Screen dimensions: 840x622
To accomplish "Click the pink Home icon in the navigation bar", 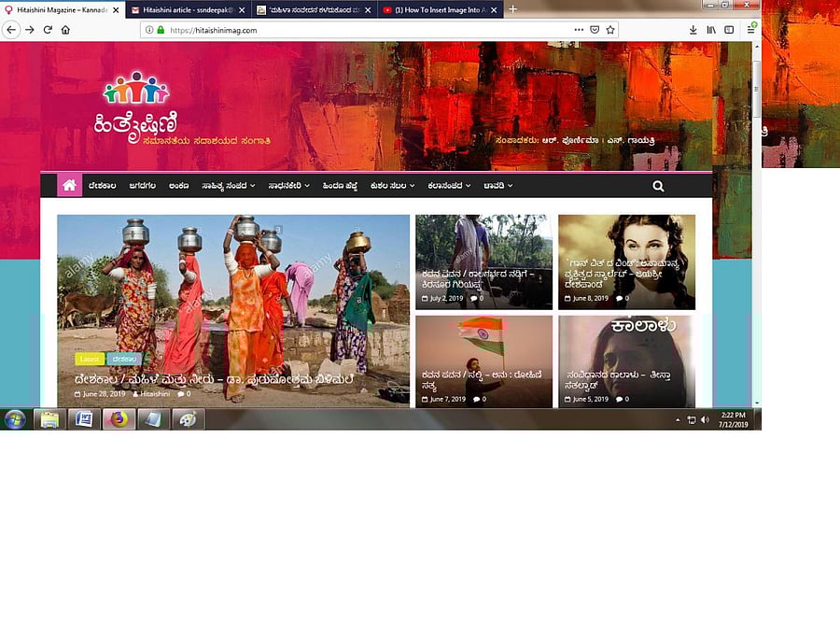I will pos(69,185).
